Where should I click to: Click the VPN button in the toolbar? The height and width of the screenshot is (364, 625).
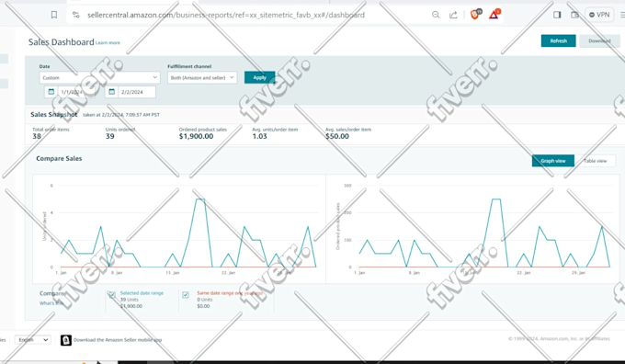pos(599,15)
